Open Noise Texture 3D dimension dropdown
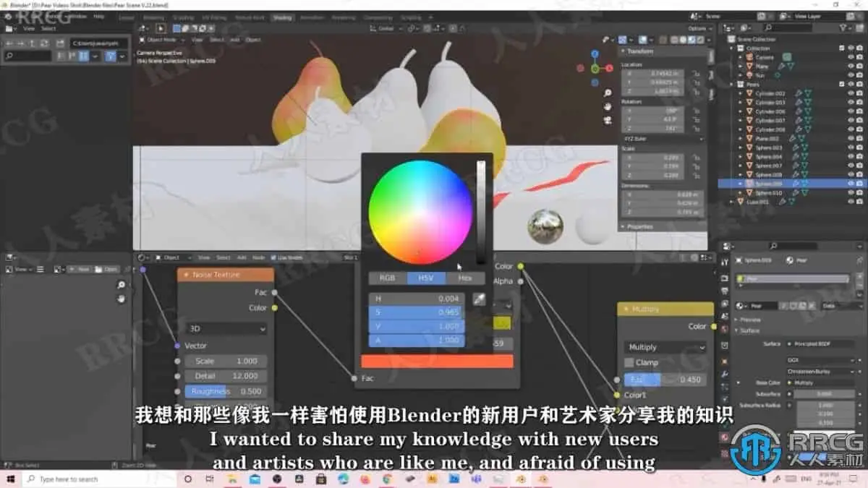This screenshot has width=868, height=488. (226, 328)
